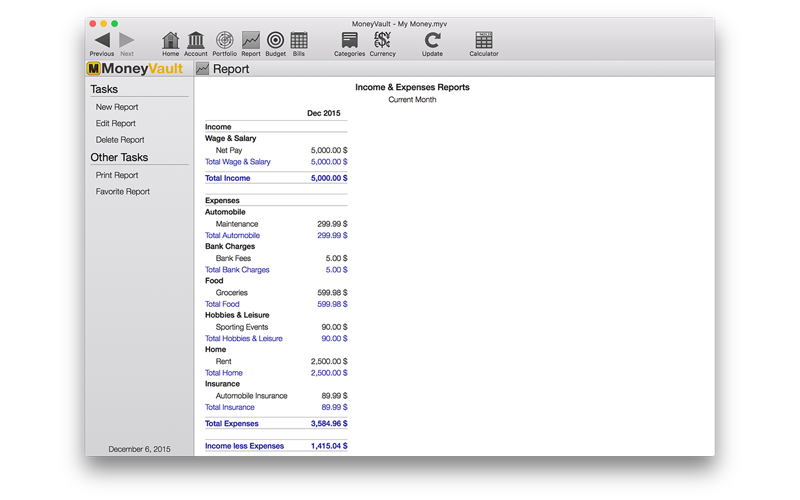
Task: Click the 3,584.96 $ total expenses value
Action: pos(329,423)
